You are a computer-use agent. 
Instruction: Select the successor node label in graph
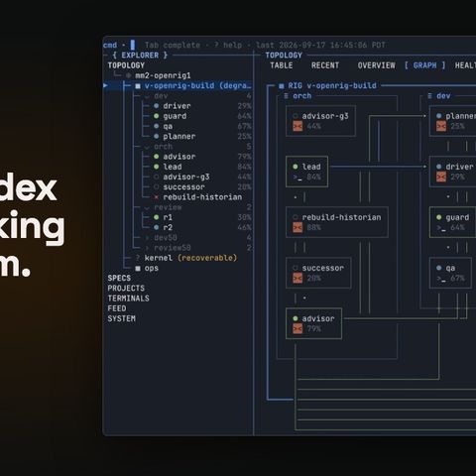[323, 268]
